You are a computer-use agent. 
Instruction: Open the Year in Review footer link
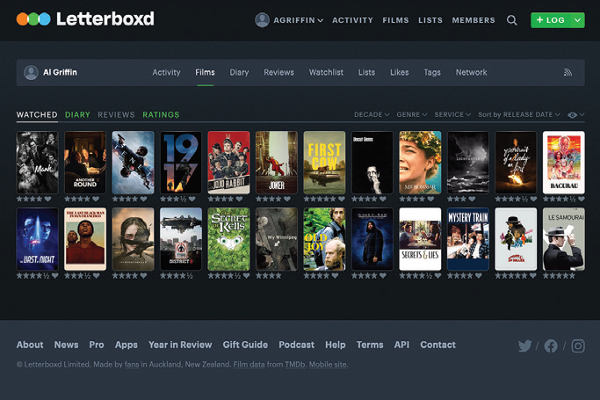(x=180, y=345)
